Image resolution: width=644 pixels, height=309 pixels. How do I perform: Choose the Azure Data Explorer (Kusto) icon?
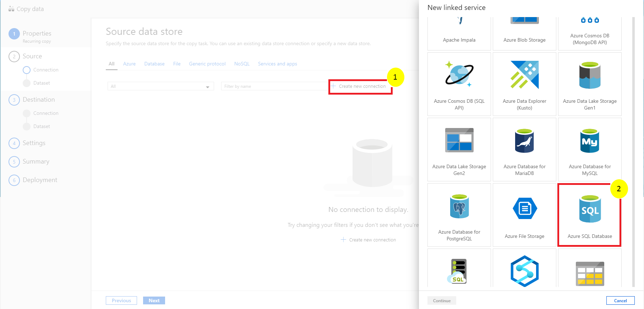524,75
